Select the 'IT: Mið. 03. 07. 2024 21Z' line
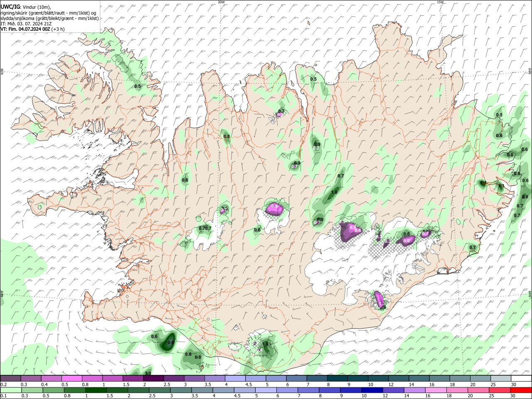Image resolution: width=532 pixels, height=399 pixels. pos(26,24)
